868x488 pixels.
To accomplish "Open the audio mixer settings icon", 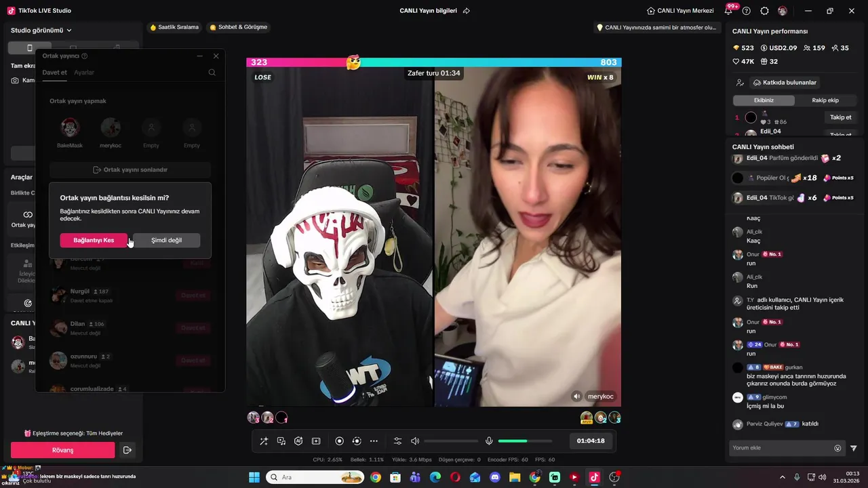I will coord(398,441).
